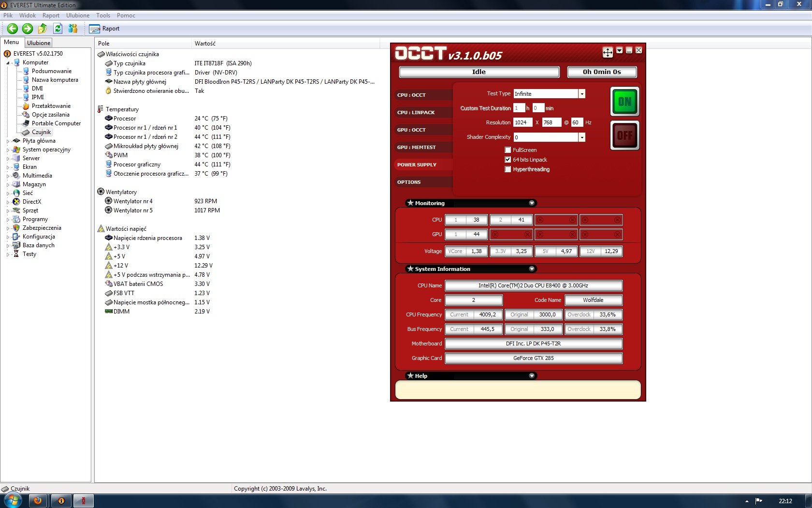
Task: Open the Ulubione menu in menu bar
Action: 78,15
